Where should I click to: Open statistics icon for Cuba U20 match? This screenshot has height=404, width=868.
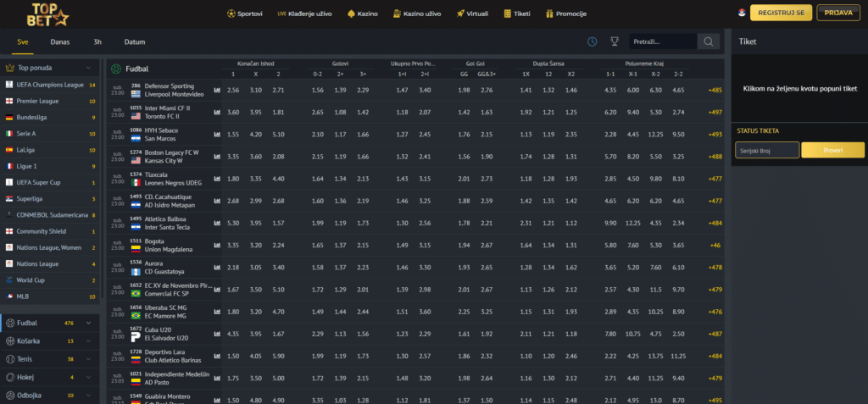217,334
